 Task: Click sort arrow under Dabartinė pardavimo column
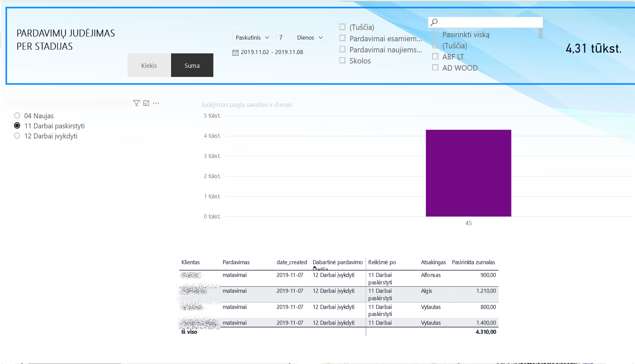coord(315,268)
